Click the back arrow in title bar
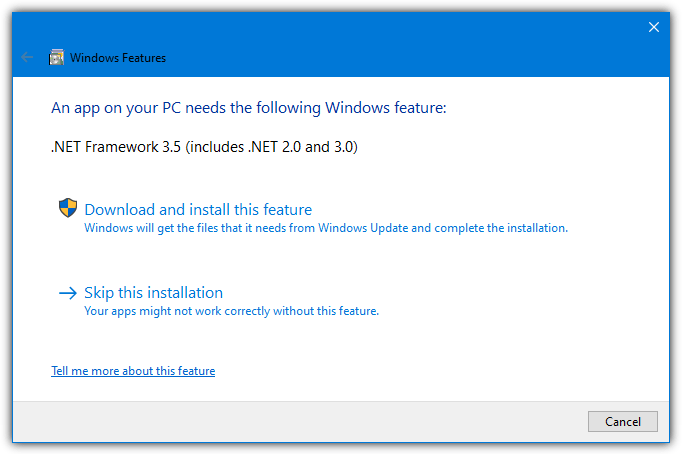This screenshot has height=454, width=682. coord(27,57)
